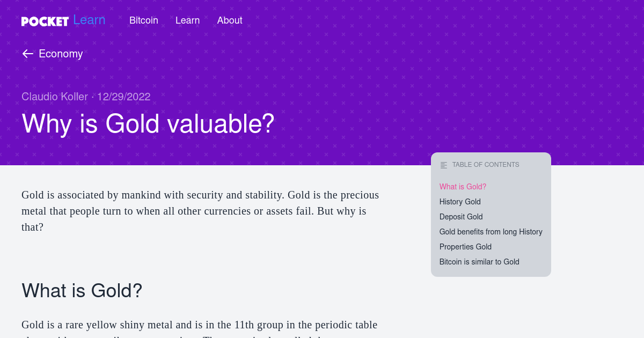Image resolution: width=644 pixels, height=338 pixels.
Task: Open the Bitcoin nav menu item
Action: pyautogui.click(x=144, y=20)
